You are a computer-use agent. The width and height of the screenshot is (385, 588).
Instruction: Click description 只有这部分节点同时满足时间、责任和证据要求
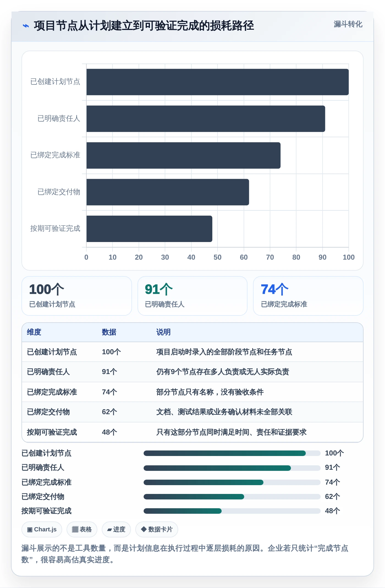pyautogui.click(x=231, y=432)
